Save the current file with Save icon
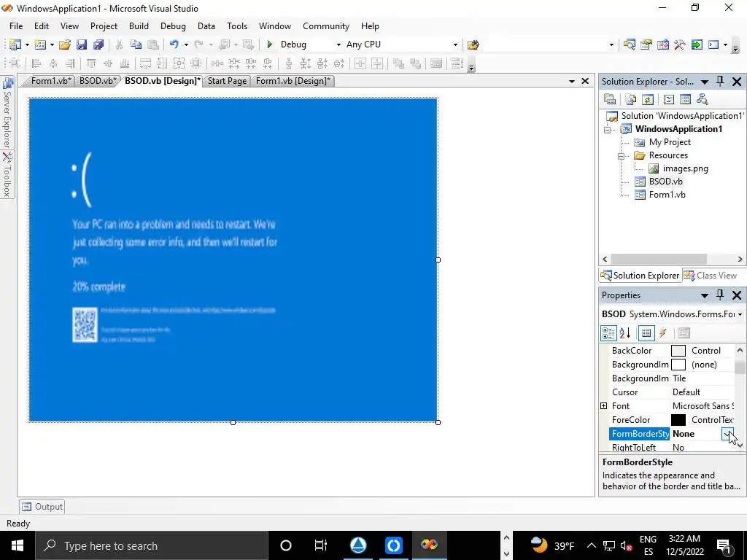Viewport: 747px width, 560px height. click(x=82, y=44)
